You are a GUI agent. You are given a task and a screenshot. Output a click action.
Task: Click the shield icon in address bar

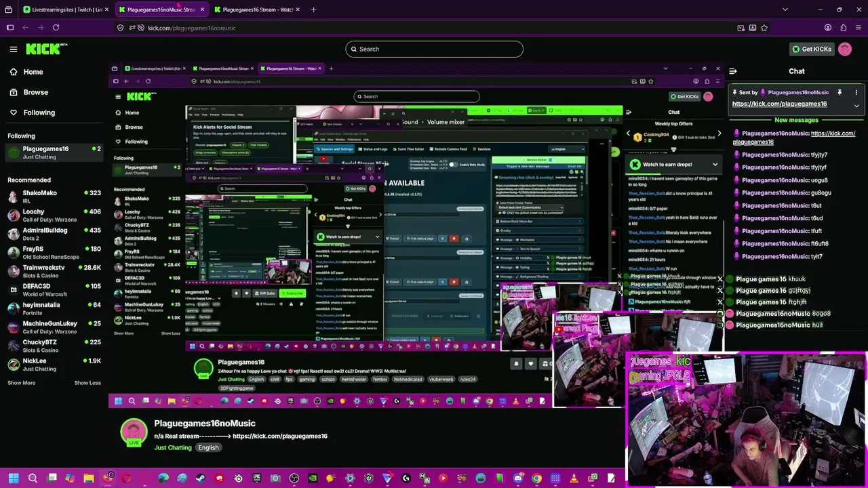pyautogui.click(x=120, y=28)
